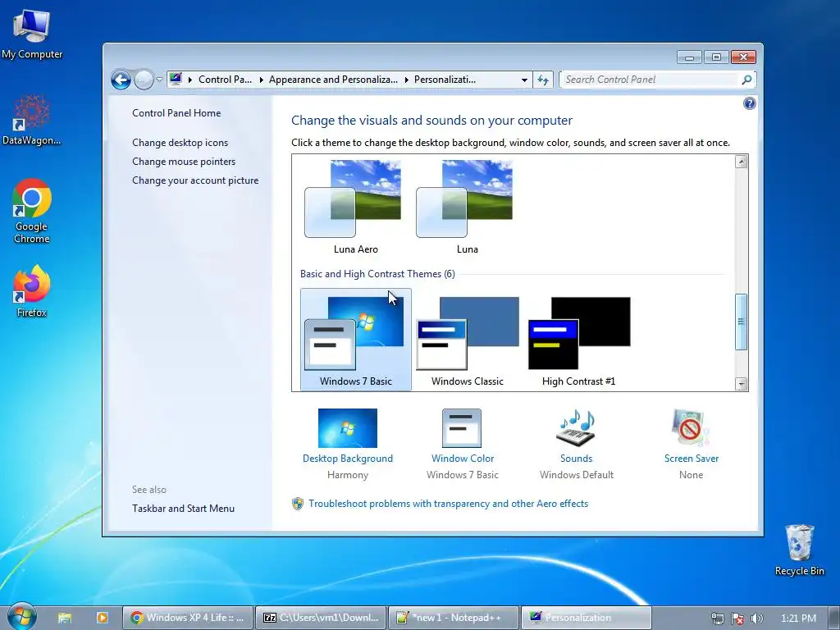Open Sounds settings icon
840x630 pixels.
[x=576, y=427]
